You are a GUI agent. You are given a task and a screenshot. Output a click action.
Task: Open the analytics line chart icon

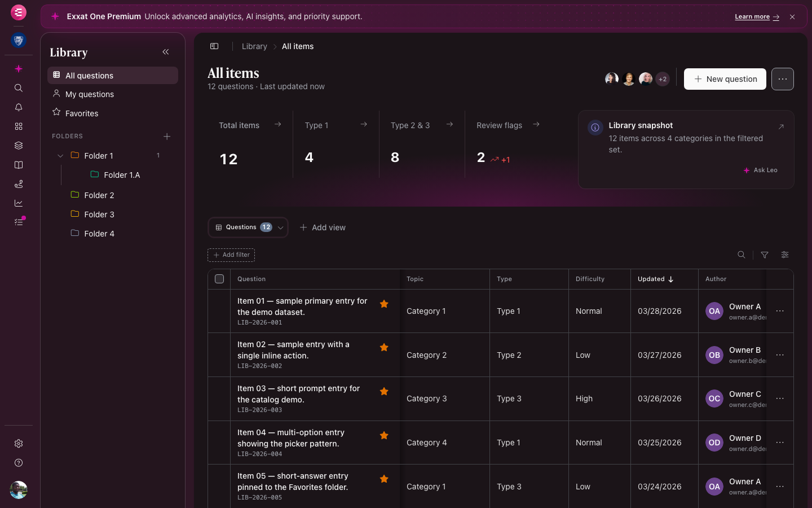(19, 203)
